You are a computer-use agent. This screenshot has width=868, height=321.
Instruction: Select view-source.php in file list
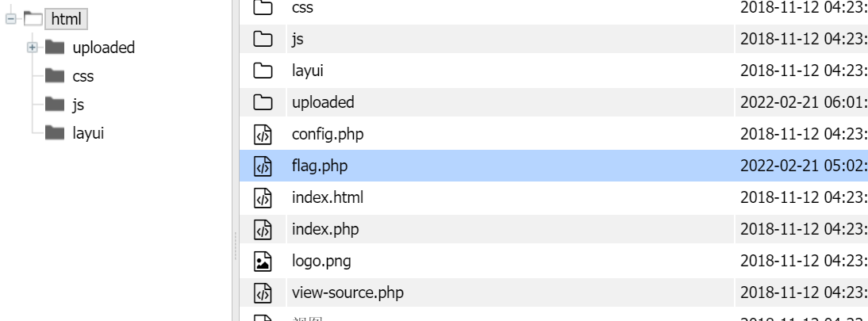coord(348,292)
